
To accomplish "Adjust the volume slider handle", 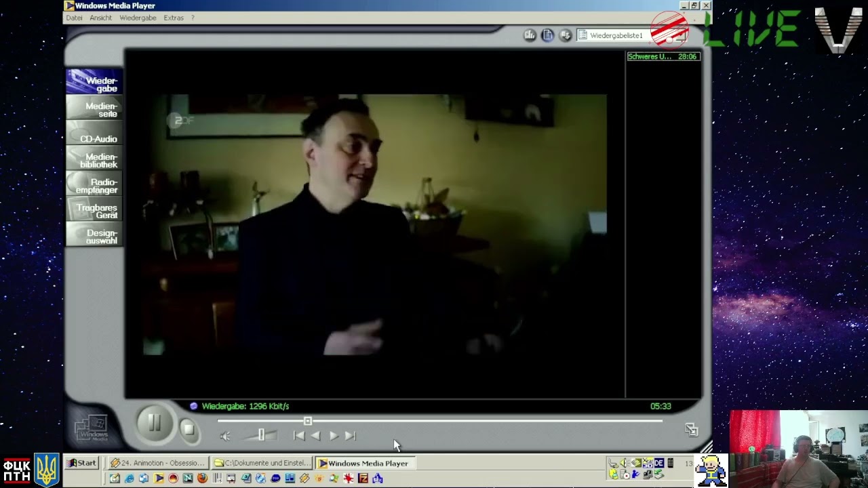I will tap(261, 436).
